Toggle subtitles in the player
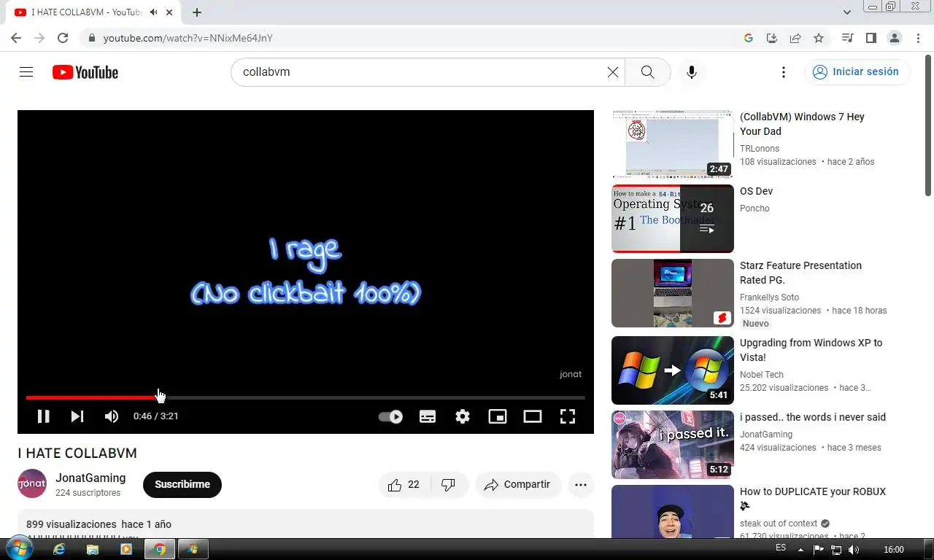 tap(428, 416)
